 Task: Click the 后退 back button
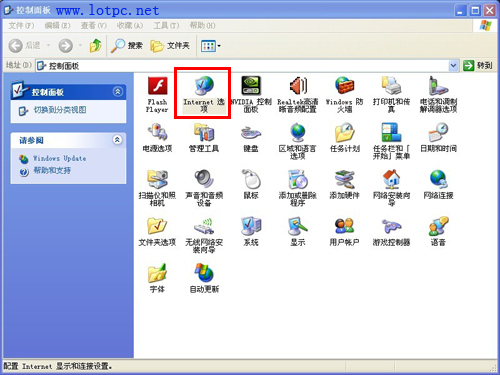(x=24, y=45)
